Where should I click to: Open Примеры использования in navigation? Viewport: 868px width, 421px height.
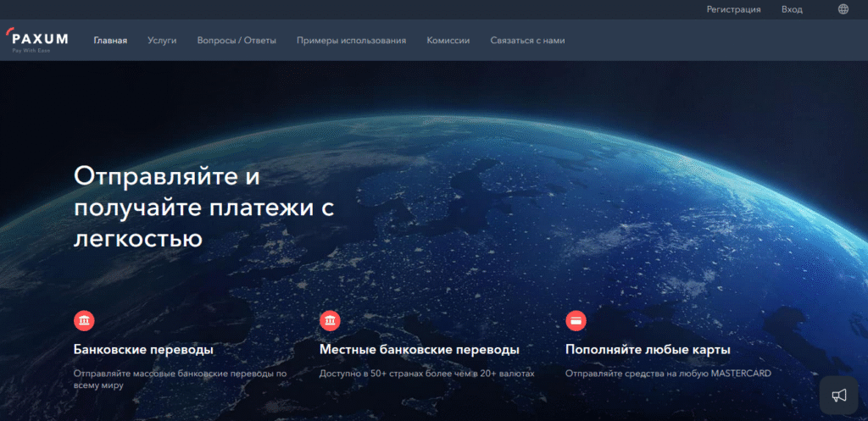351,40
